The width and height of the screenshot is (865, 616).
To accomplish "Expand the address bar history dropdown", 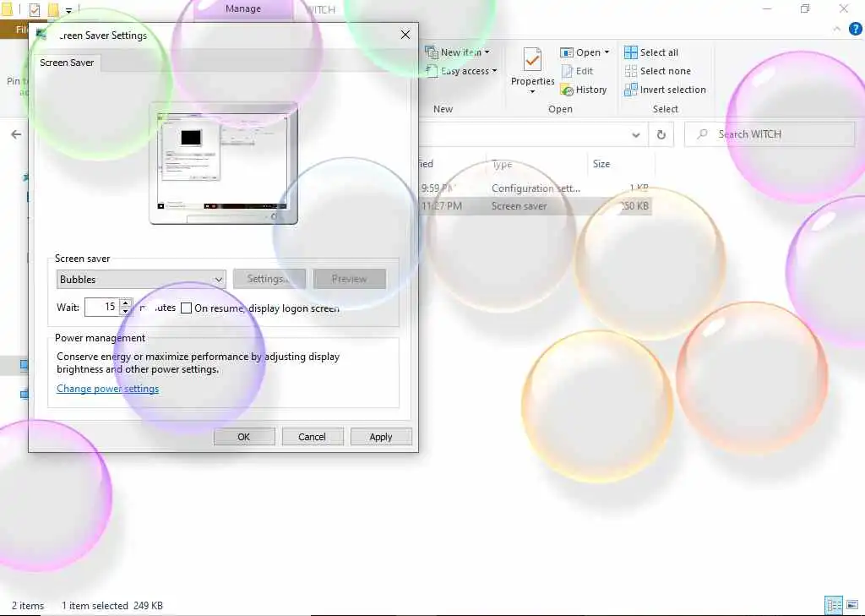I will (x=635, y=134).
